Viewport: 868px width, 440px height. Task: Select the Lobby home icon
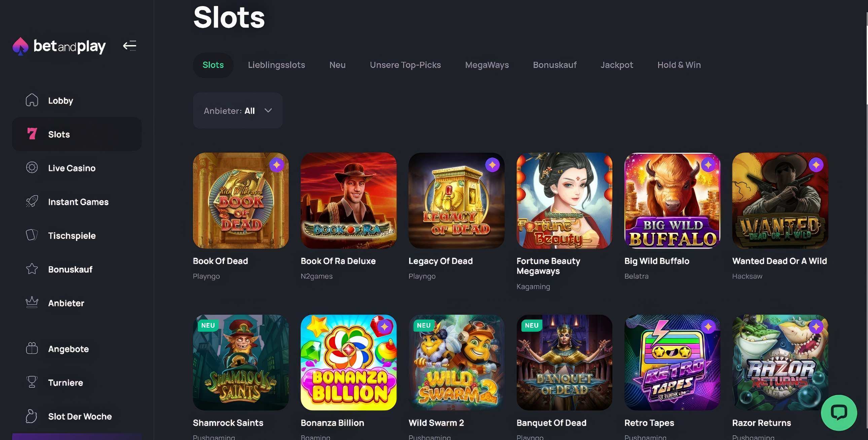click(x=32, y=100)
